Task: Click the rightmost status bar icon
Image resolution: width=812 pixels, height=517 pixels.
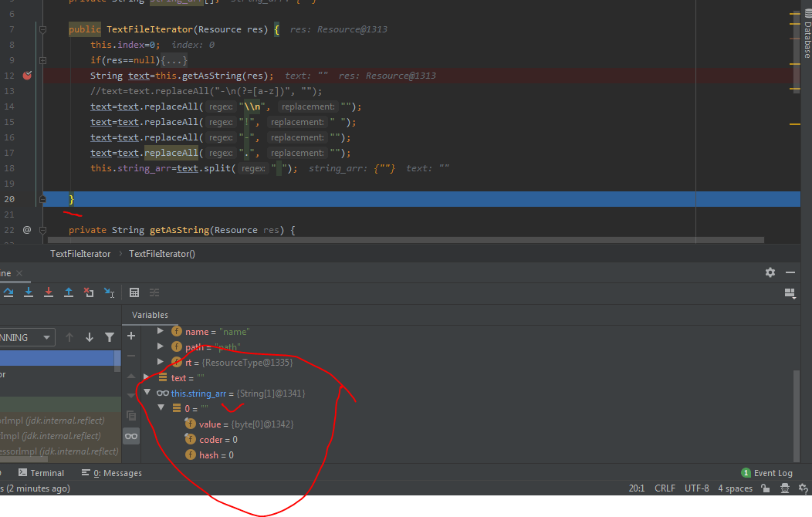Action: [x=804, y=488]
